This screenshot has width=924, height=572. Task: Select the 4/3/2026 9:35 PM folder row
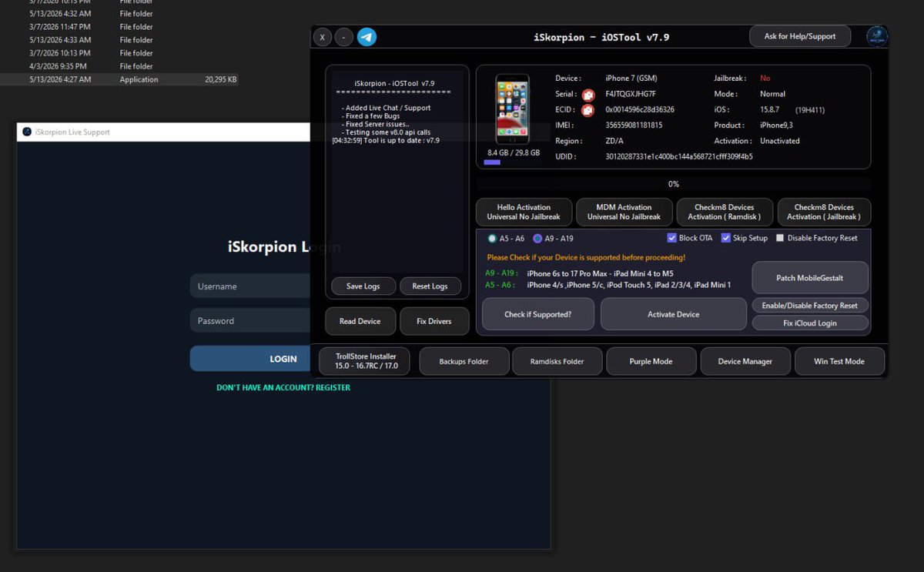(119, 66)
